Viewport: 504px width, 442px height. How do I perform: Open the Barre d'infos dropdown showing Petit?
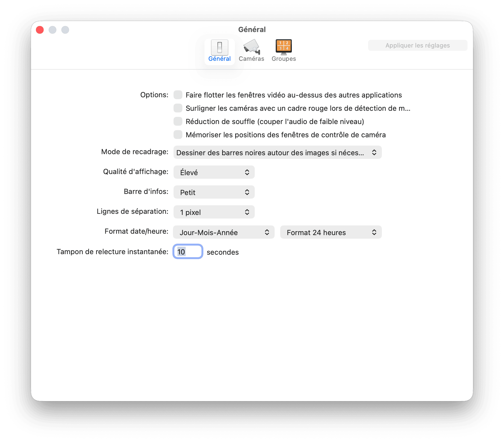214,192
